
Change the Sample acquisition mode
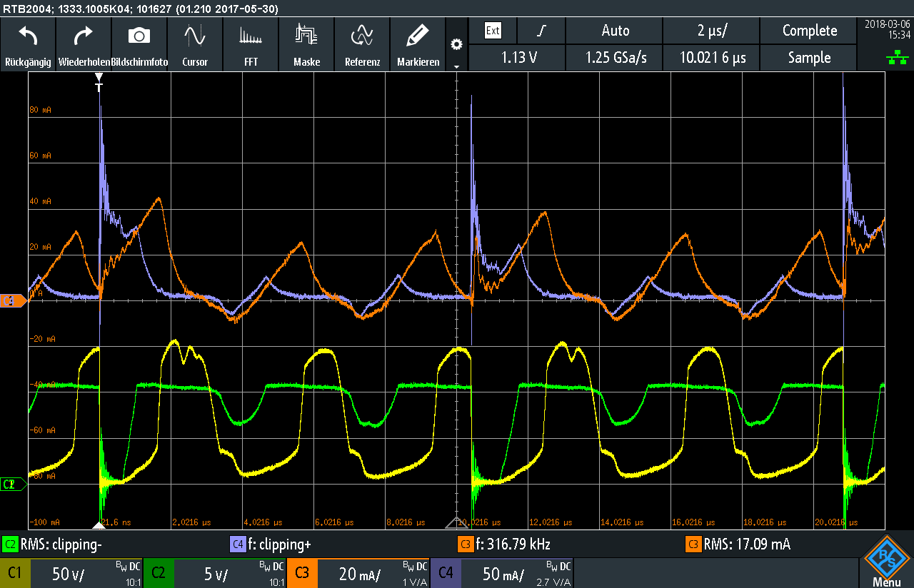click(x=810, y=58)
